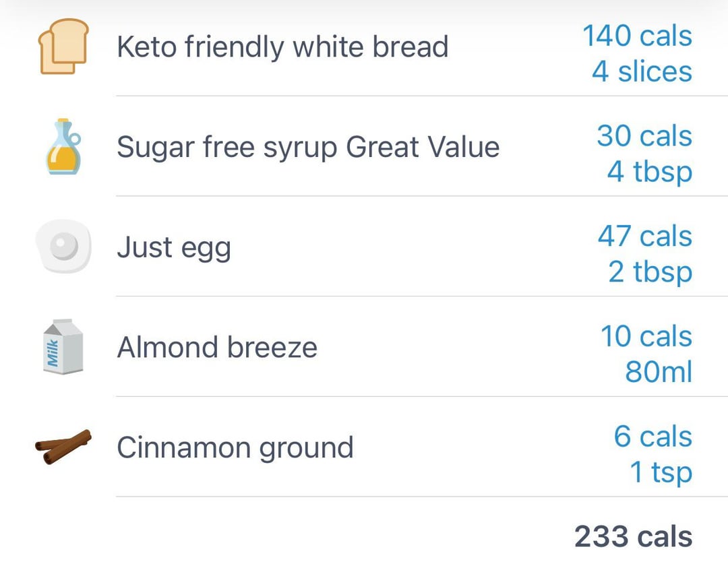Tap the cinnamon sticks icon

tap(63, 446)
